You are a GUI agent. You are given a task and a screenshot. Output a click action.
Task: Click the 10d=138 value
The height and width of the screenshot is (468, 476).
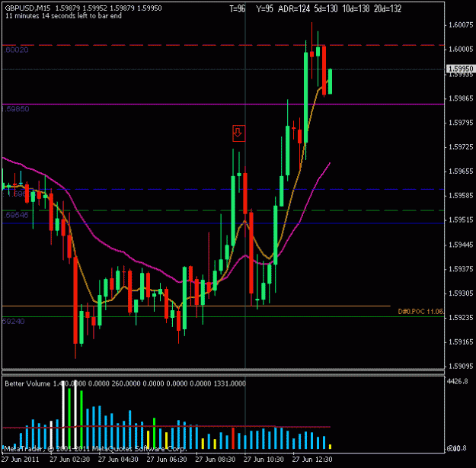point(356,9)
